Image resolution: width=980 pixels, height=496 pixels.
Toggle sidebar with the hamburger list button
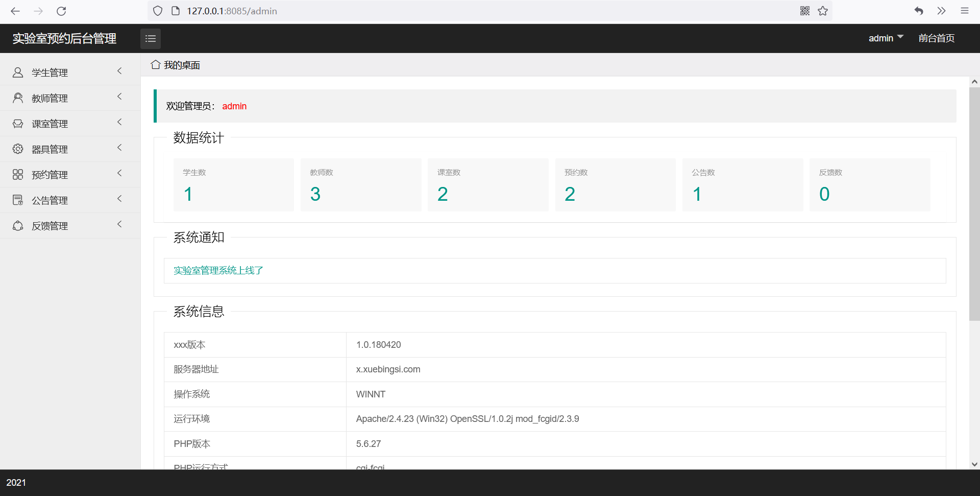[x=151, y=39]
